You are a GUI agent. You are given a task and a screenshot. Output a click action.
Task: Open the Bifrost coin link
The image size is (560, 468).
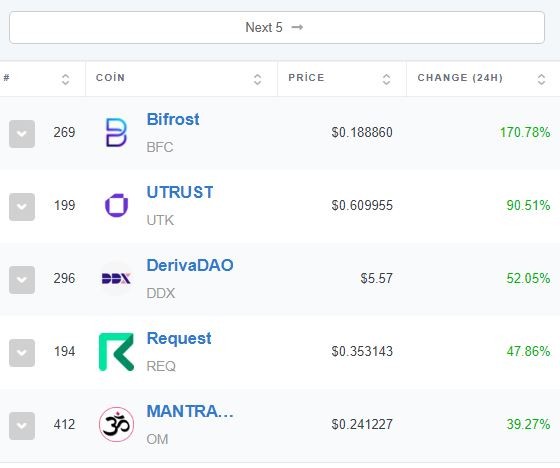point(173,119)
